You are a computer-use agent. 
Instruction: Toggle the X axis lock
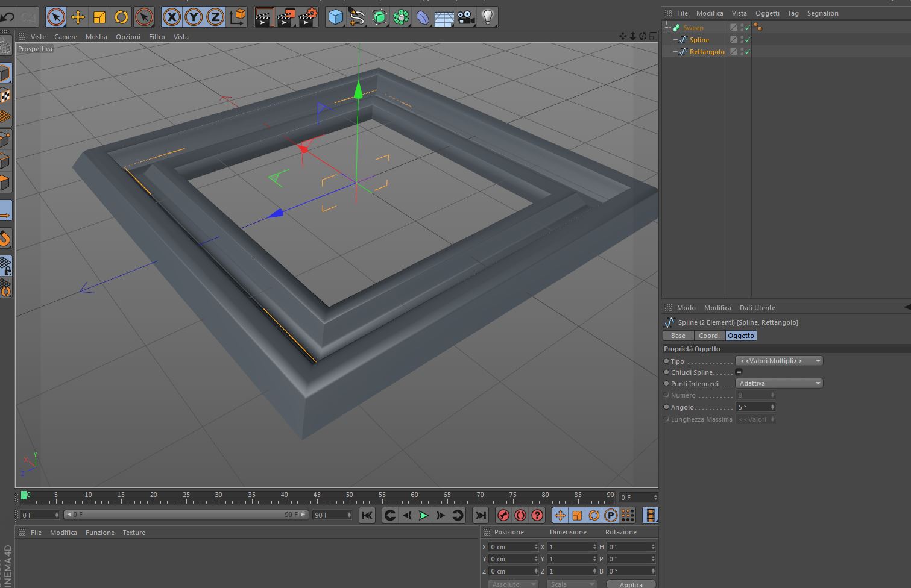click(172, 17)
